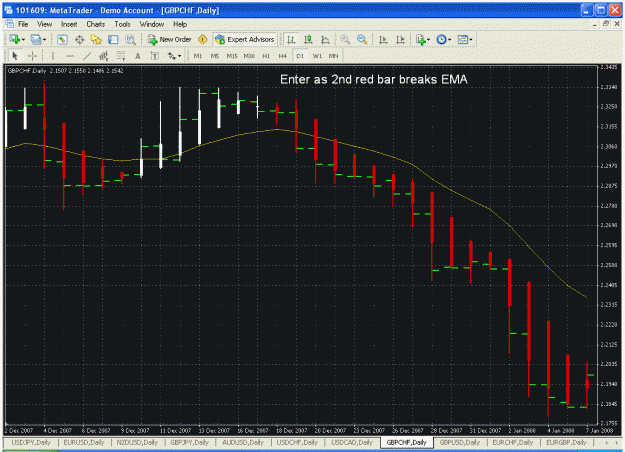The width and height of the screenshot is (625, 452).
Task: Switch chart to candlesticks style
Action: coord(308,39)
